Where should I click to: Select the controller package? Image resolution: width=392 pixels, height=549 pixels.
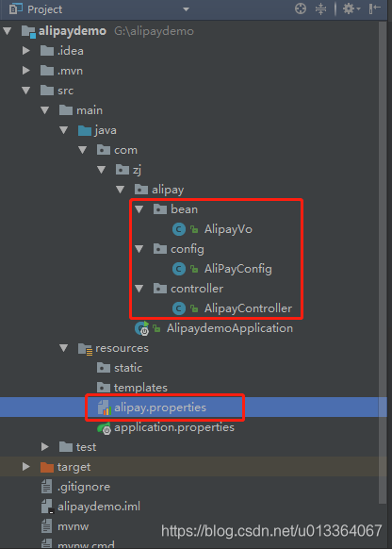(x=197, y=289)
